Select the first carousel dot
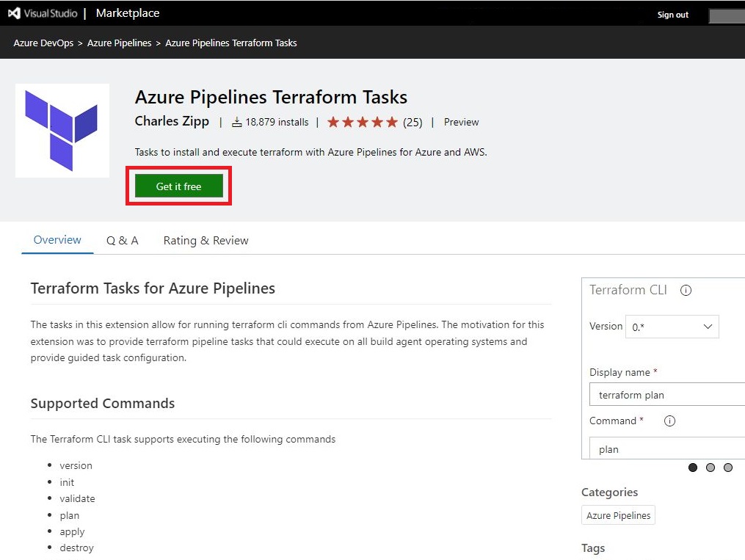Screen dimensions: 745x560 click(693, 468)
